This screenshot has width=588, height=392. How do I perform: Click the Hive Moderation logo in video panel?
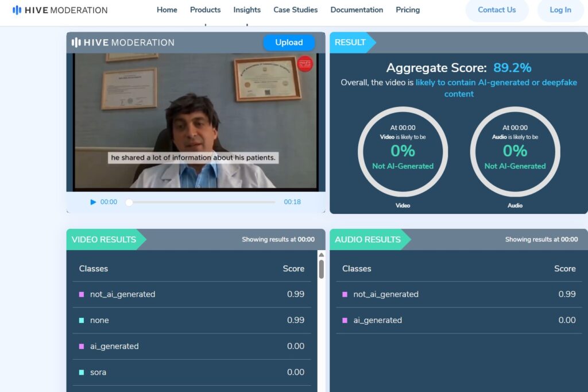[123, 43]
